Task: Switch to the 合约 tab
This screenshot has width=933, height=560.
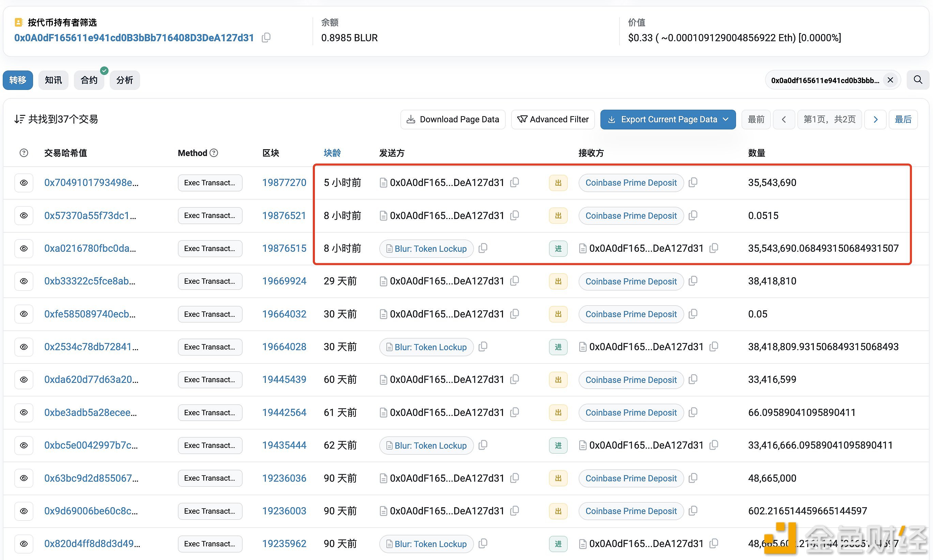Action: click(89, 80)
